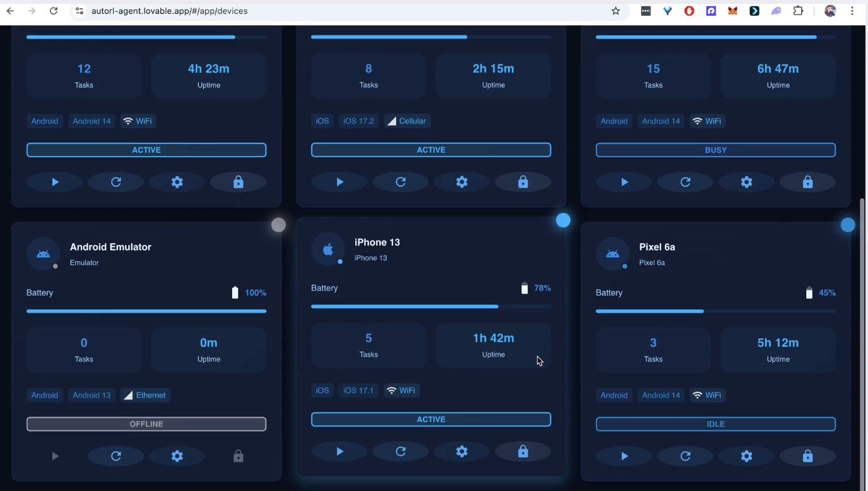Click the Pixel 6a battery progress bar
The width and height of the screenshot is (868, 491).
716,311
